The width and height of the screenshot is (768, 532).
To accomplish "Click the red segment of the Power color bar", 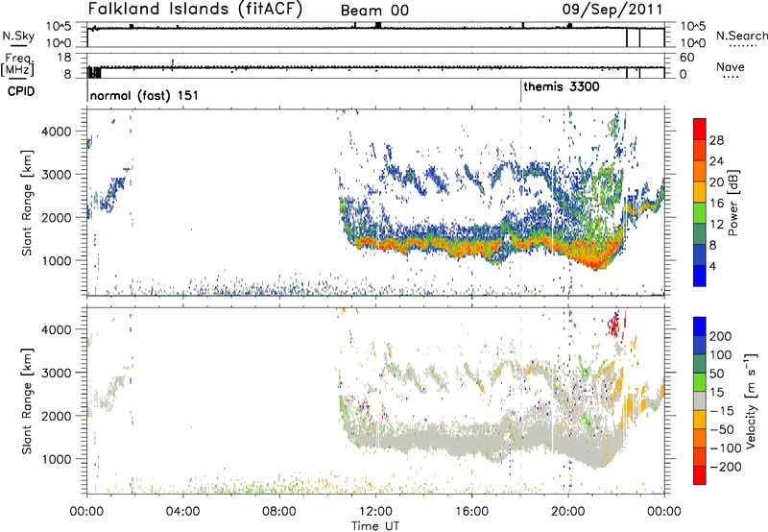I will (700, 129).
